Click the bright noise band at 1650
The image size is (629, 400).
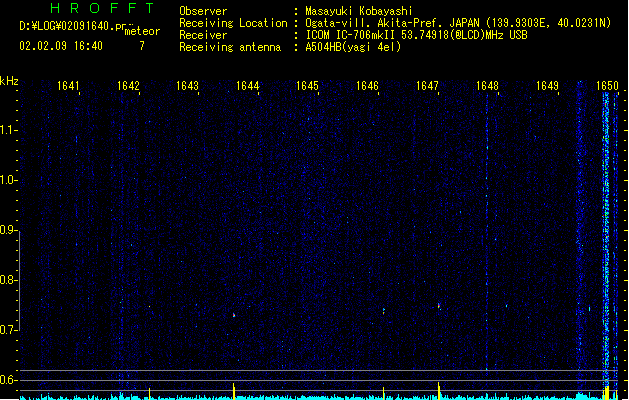click(x=606, y=241)
